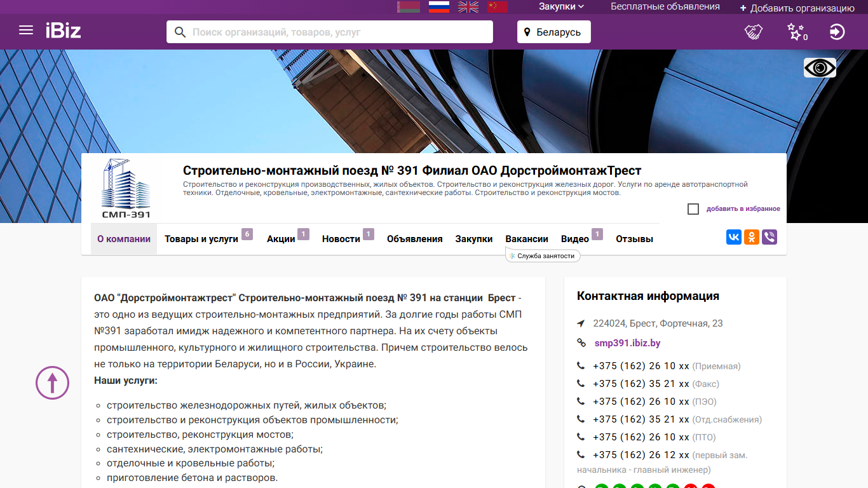This screenshot has width=868, height=488.
Task: Click the website link chain icon
Action: pos(581,343)
